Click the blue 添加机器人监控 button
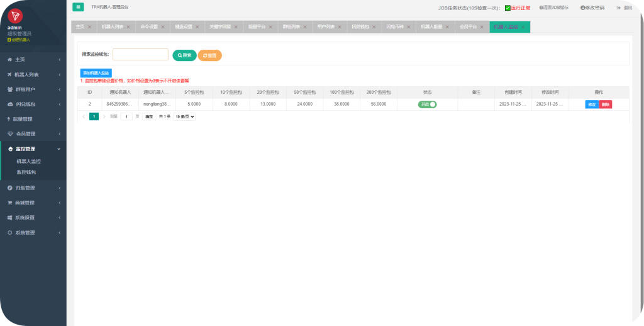 tap(96, 73)
